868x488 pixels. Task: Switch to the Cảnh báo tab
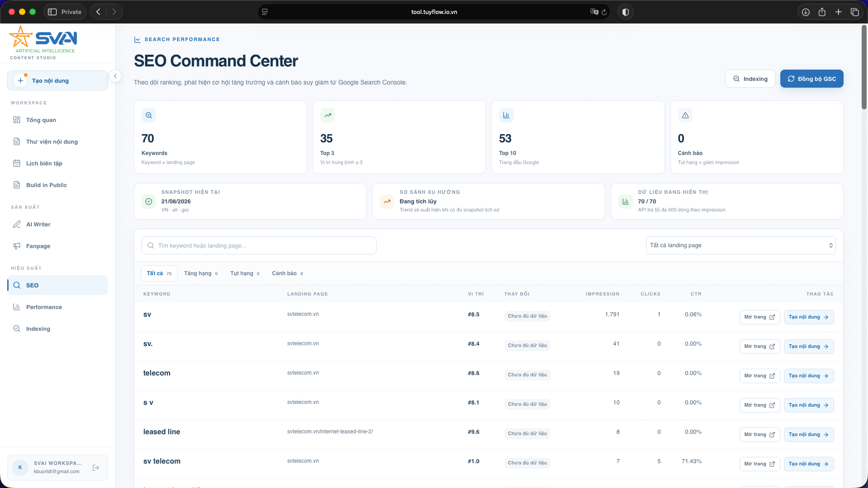288,273
